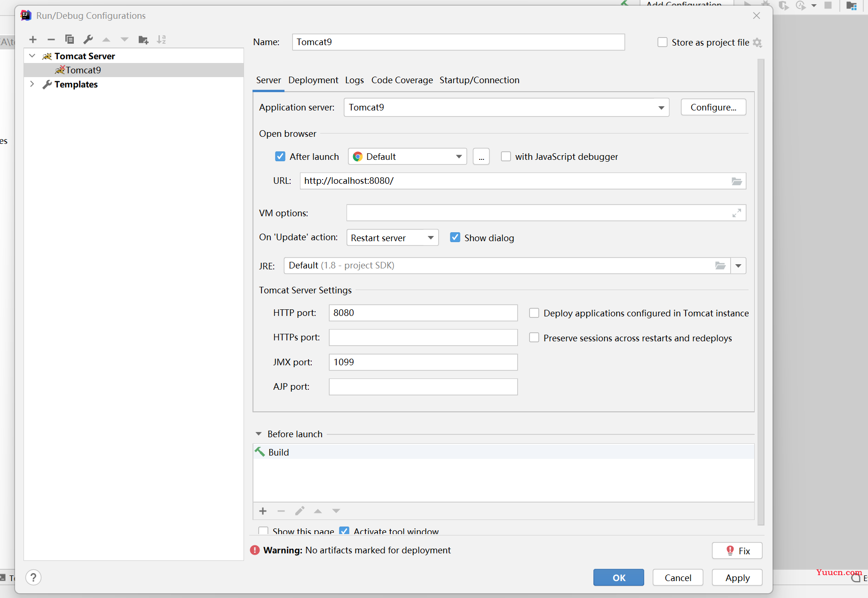Screen dimensions: 868x598
Task: Switch to Deployment tab
Action: tap(313, 80)
